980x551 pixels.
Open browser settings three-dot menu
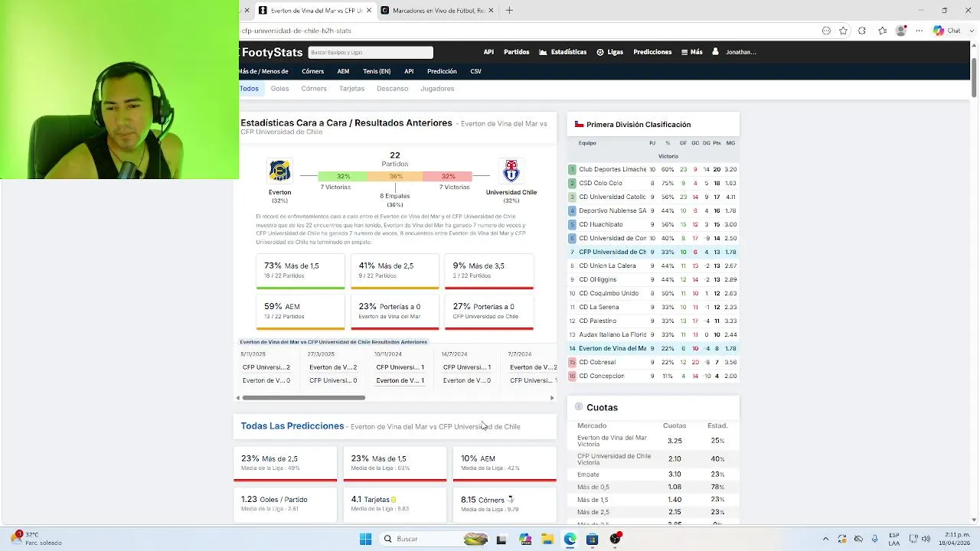[x=919, y=31]
